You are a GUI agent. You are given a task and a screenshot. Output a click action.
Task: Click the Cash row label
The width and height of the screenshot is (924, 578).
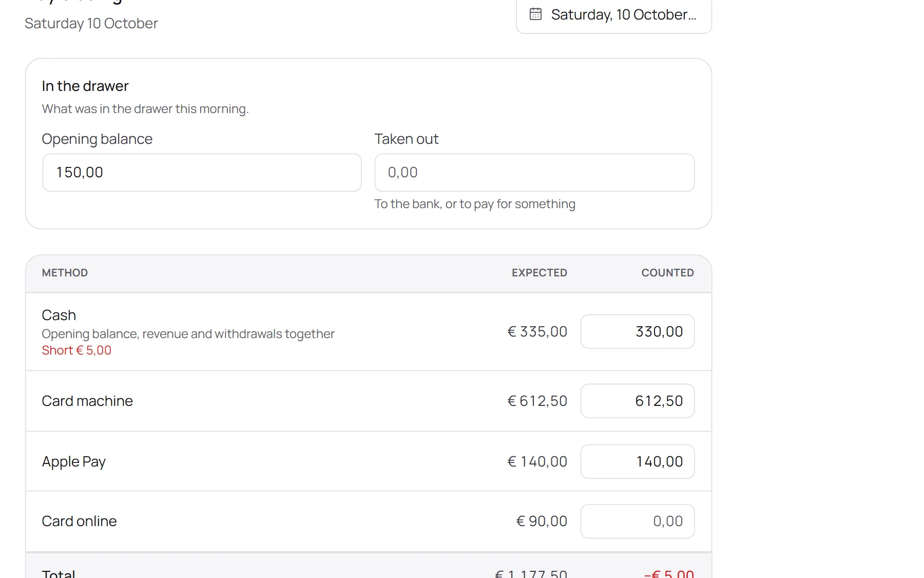coord(59,315)
